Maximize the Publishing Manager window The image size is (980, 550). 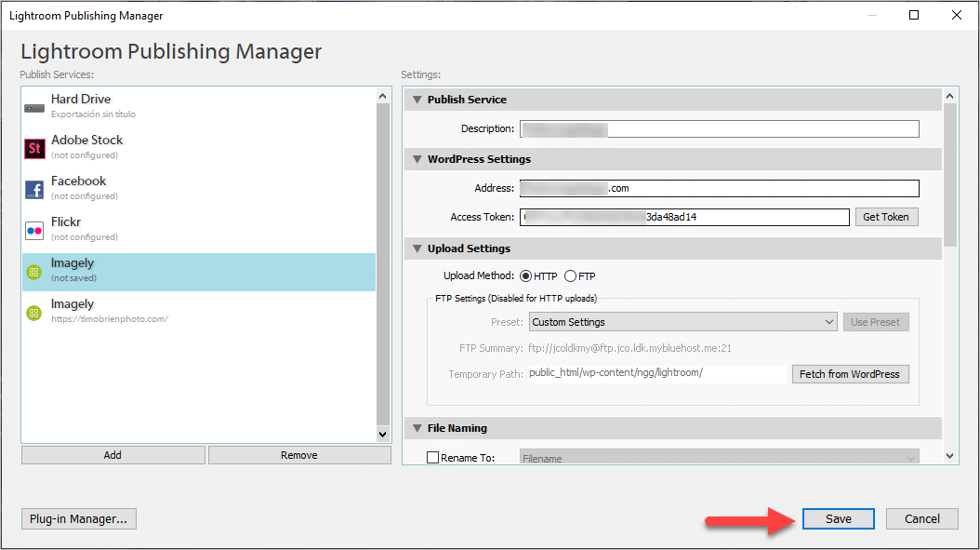tap(914, 15)
